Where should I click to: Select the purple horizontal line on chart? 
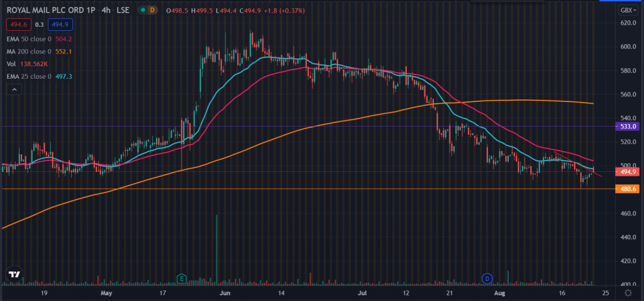point(308,126)
